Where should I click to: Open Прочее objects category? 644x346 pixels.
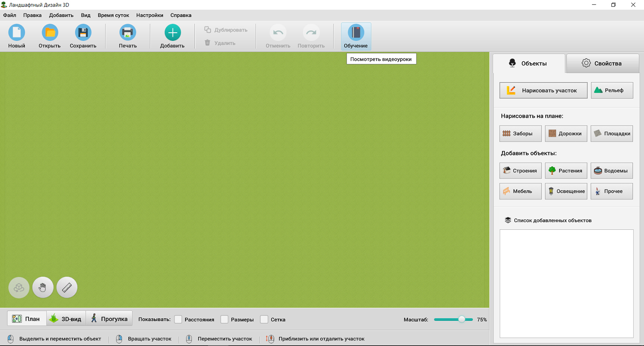click(612, 191)
